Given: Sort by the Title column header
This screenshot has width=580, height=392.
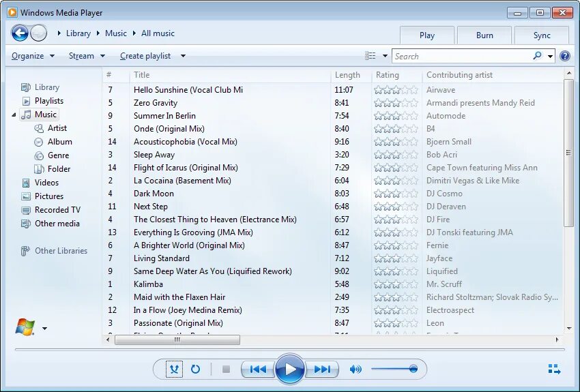Looking at the screenshot, I should [x=230, y=75].
